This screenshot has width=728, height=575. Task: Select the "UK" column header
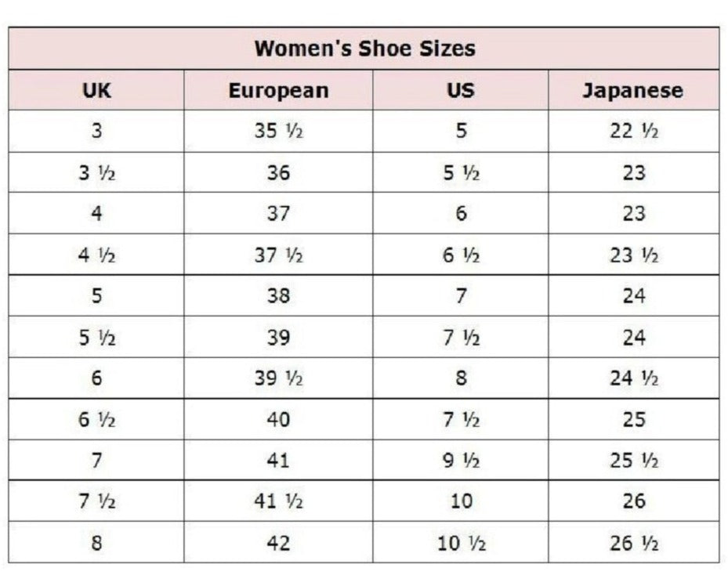(96, 90)
